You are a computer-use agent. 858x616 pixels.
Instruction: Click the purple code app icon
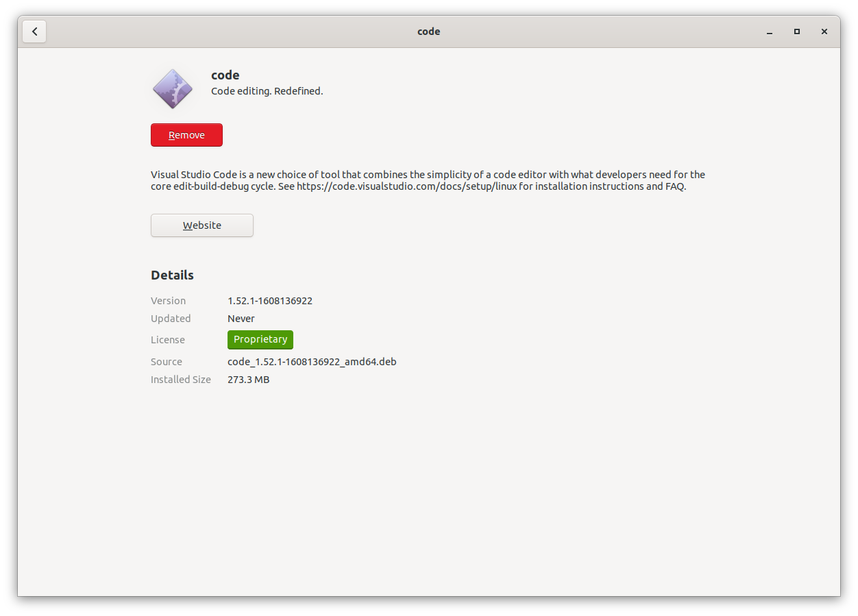click(x=173, y=89)
